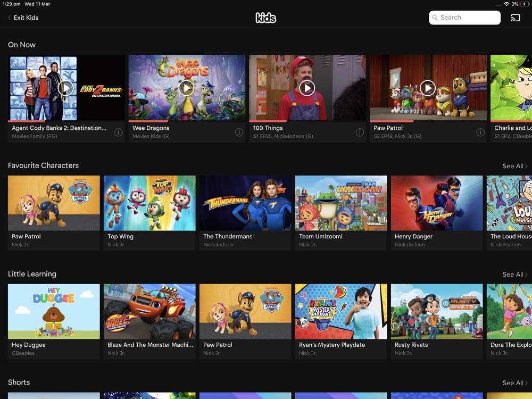
Task: Open Henry Danger tile
Action: (x=437, y=213)
